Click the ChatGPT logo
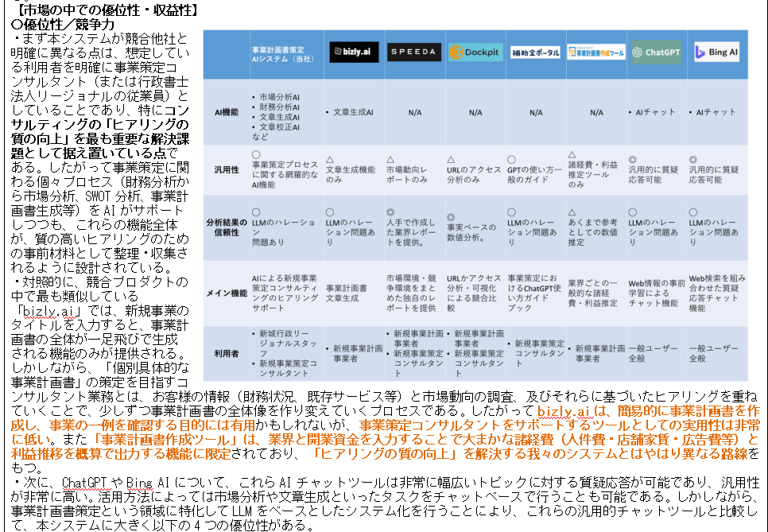 click(656, 52)
